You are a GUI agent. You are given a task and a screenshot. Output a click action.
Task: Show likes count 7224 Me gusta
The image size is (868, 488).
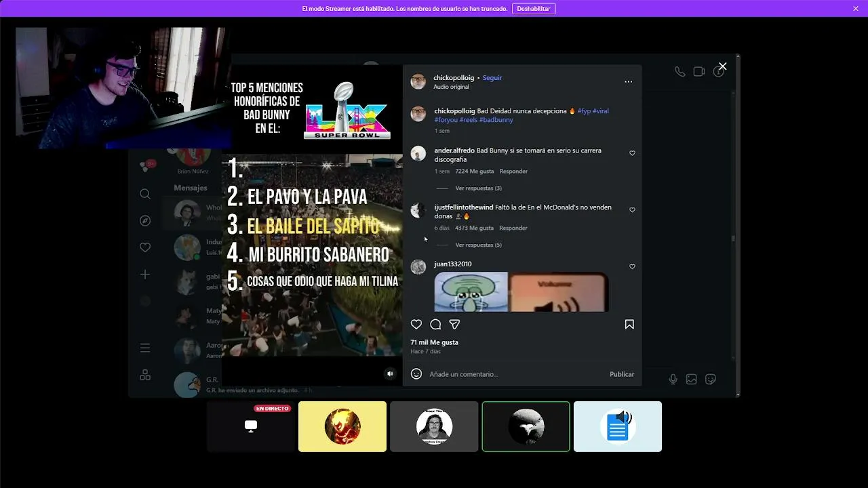click(x=475, y=171)
